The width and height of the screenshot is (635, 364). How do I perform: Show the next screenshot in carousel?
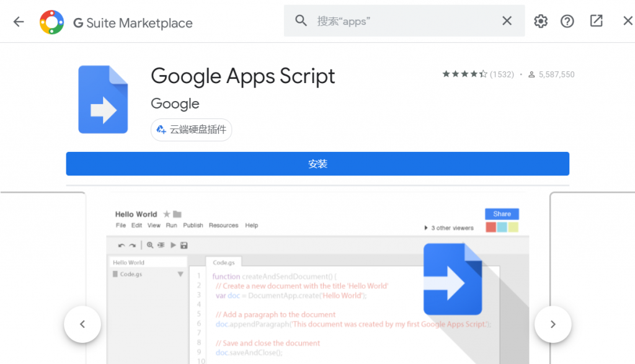553,324
